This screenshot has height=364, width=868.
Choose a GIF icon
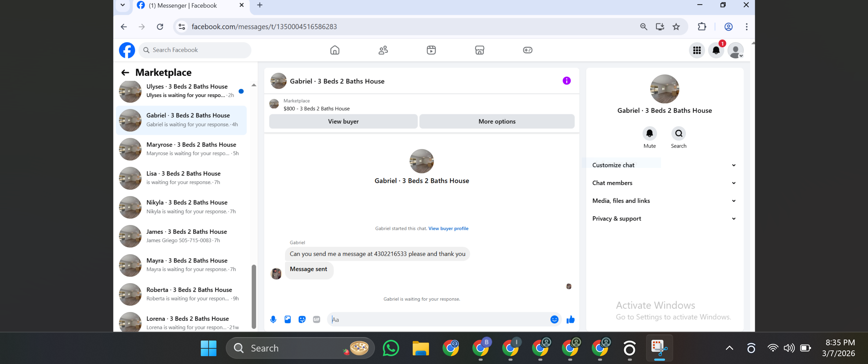point(316,319)
